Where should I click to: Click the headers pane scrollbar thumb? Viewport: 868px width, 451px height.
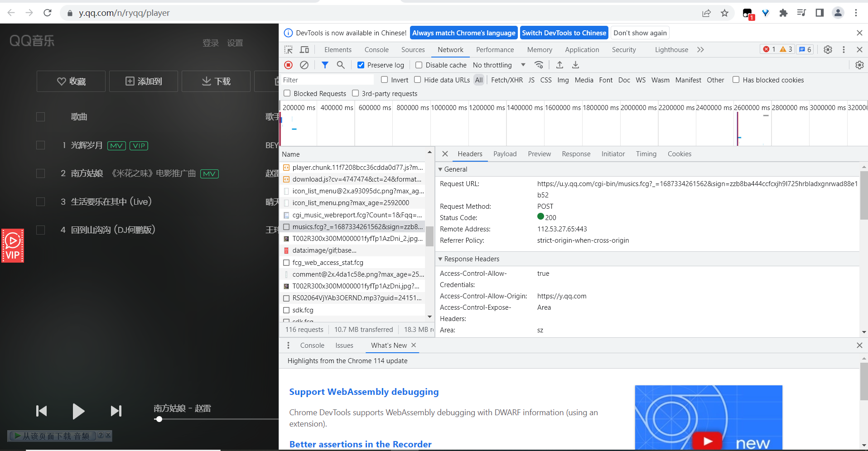(864, 195)
